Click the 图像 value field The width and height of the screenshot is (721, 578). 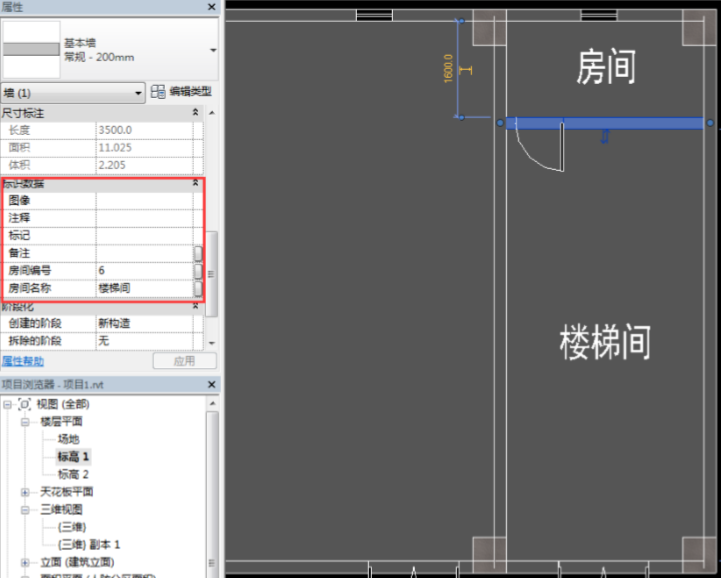point(144,200)
